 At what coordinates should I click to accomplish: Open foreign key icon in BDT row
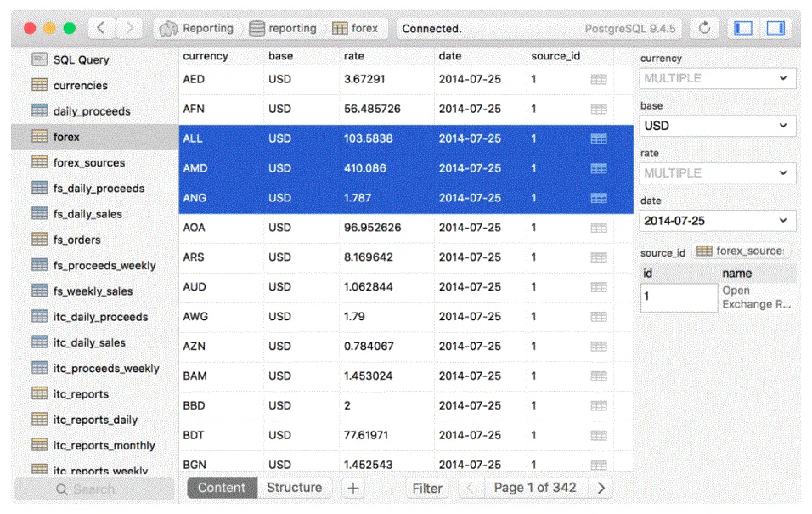point(599,436)
